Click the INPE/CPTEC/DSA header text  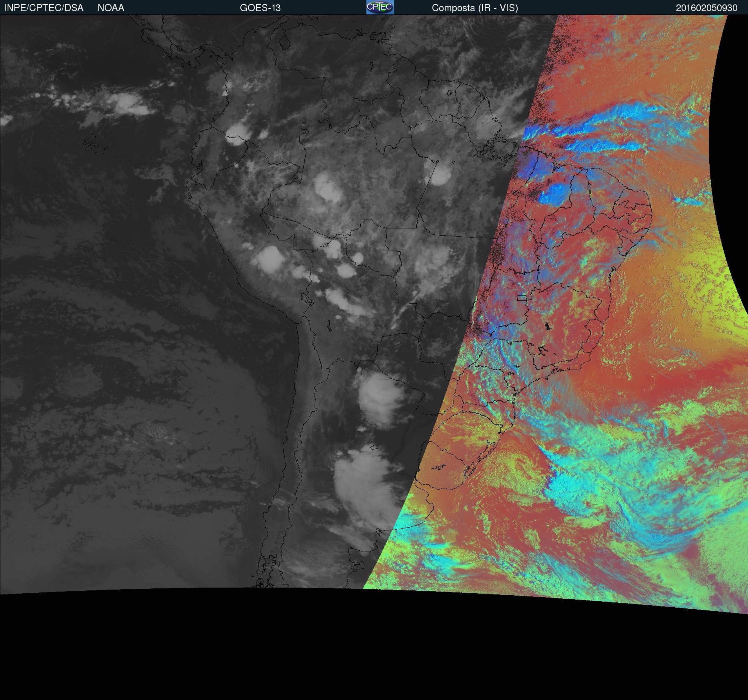[x=44, y=8]
